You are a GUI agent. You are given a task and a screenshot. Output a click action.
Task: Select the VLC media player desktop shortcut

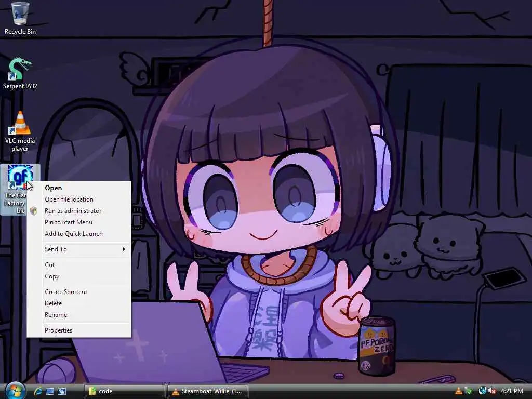(20, 131)
